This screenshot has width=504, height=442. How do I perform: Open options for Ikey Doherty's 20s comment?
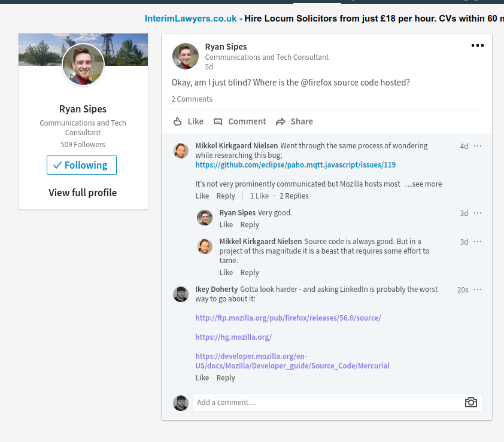(x=478, y=289)
